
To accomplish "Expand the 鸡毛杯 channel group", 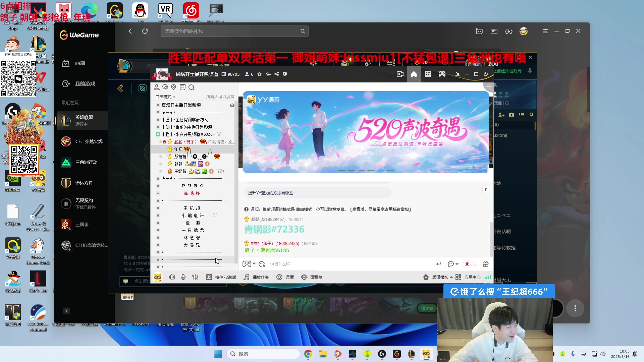I will point(158,193).
